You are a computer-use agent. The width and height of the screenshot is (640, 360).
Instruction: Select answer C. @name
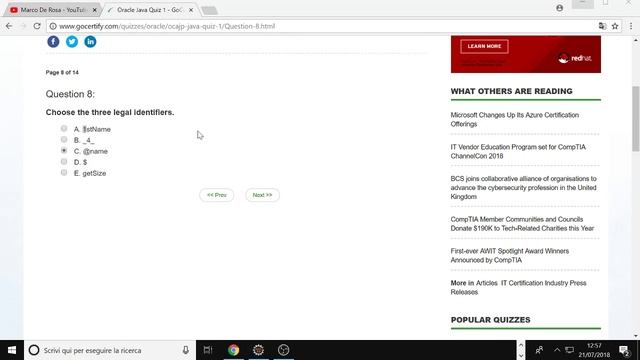(x=64, y=151)
